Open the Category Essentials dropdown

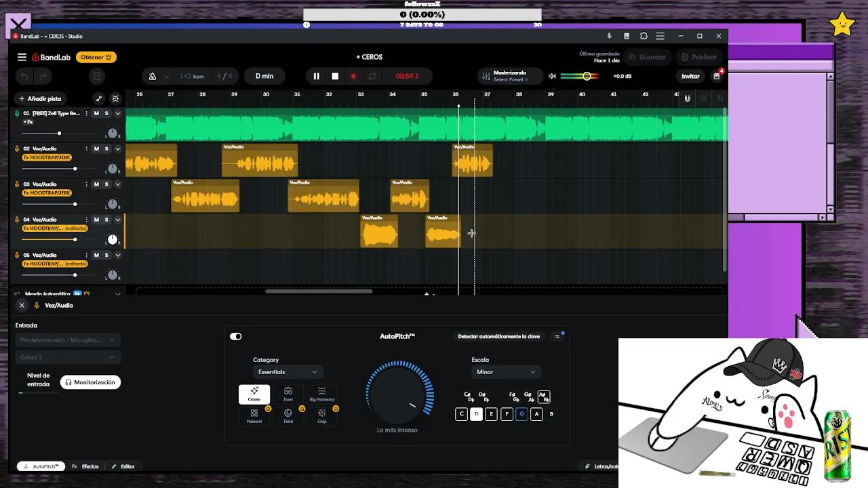[x=288, y=372]
